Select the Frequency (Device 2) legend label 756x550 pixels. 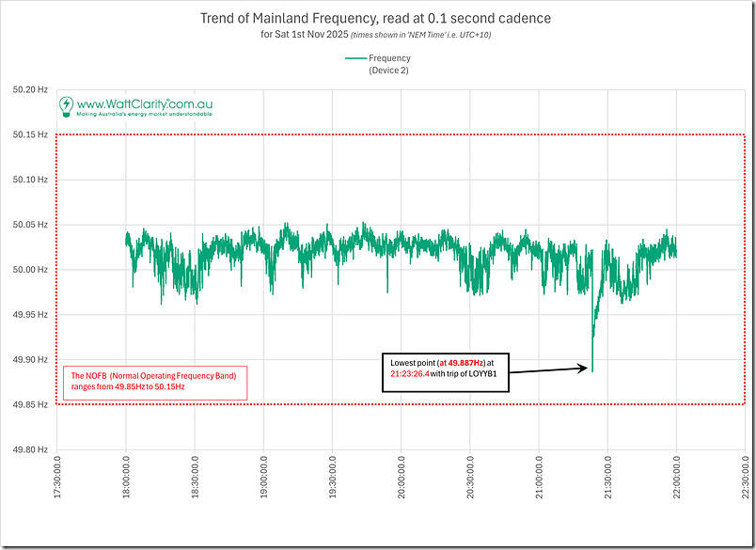(388, 64)
